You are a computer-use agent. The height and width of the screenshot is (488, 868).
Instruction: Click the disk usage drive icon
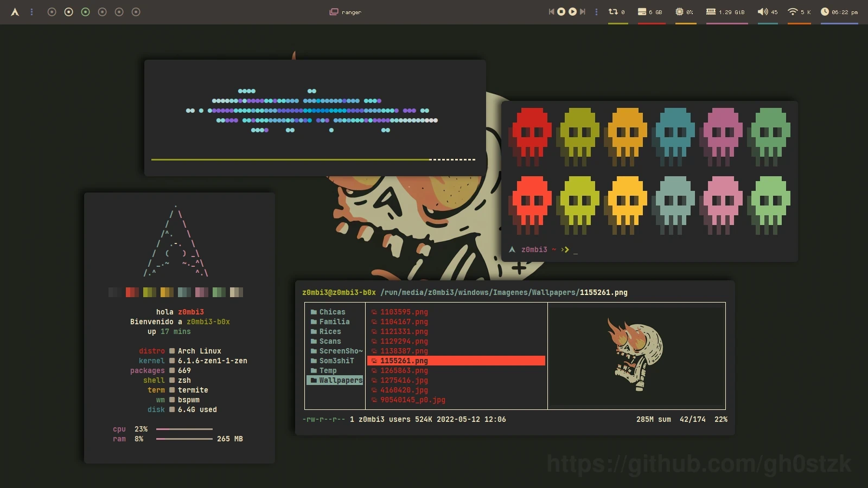pos(642,11)
